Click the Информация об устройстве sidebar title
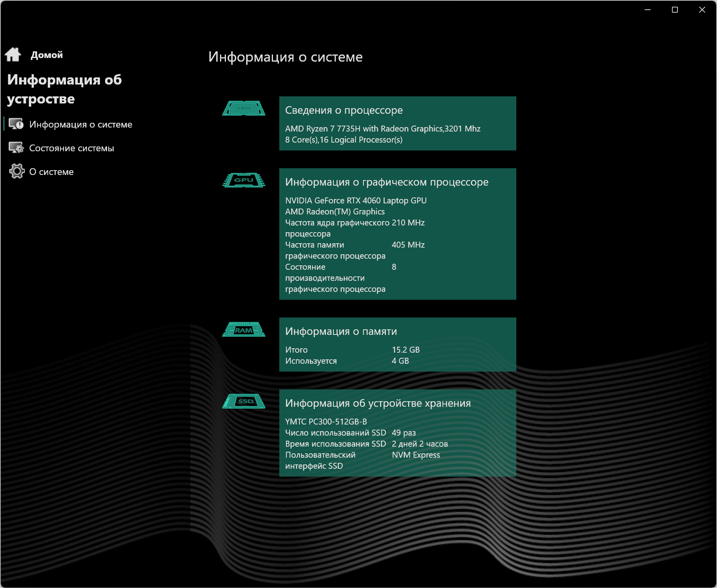 pos(64,89)
